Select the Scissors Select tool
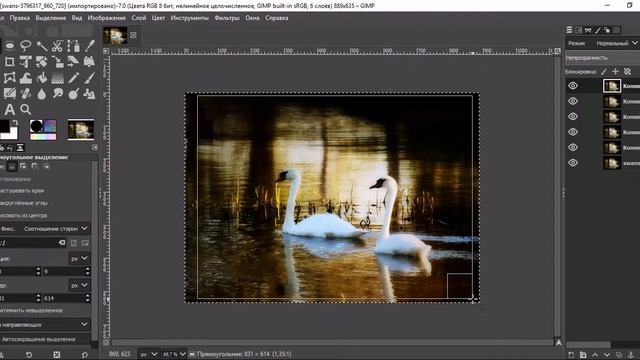Viewport: 640px width, 360px height. pos(58,46)
